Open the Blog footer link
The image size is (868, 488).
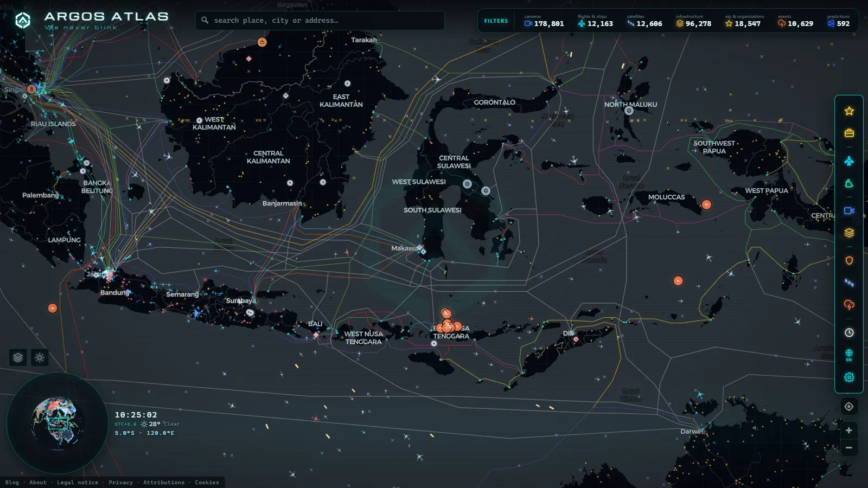pos(12,482)
